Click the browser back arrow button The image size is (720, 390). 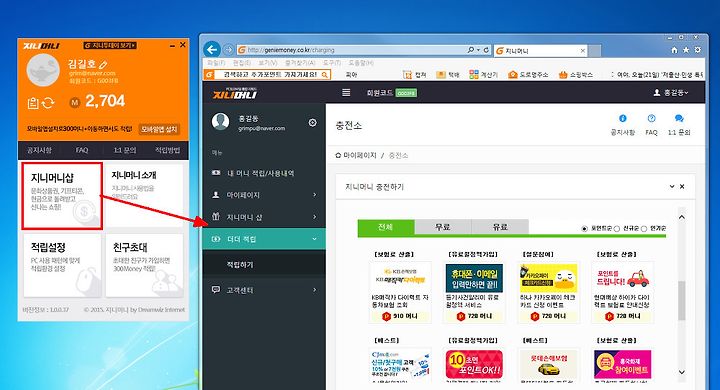click(x=212, y=49)
